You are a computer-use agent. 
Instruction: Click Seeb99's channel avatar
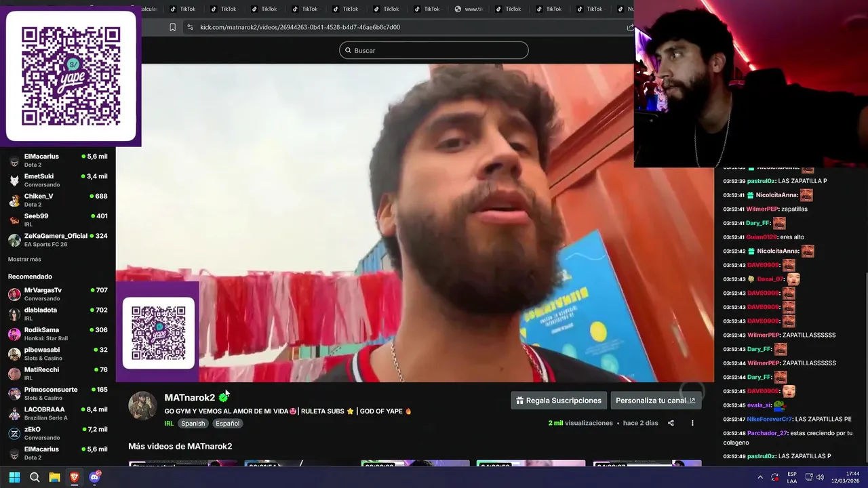tap(14, 220)
